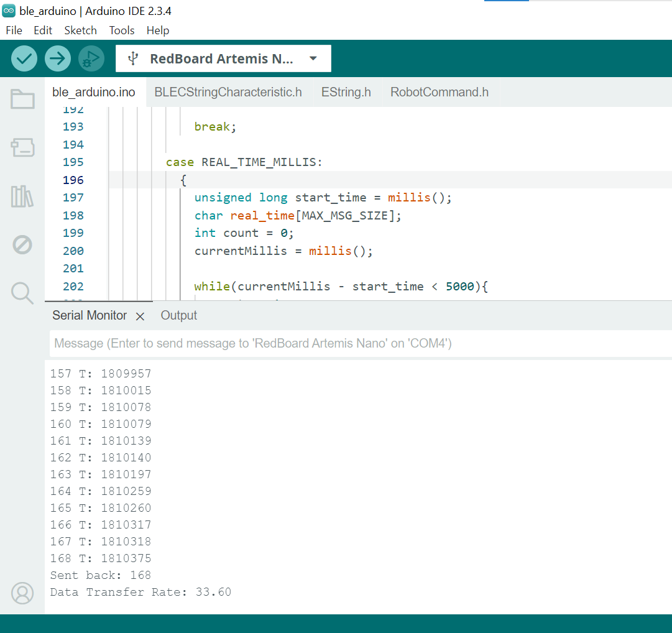The height and width of the screenshot is (633, 672).
Task: Click the Arduino IDE logo in title bar
Action: 9,11
